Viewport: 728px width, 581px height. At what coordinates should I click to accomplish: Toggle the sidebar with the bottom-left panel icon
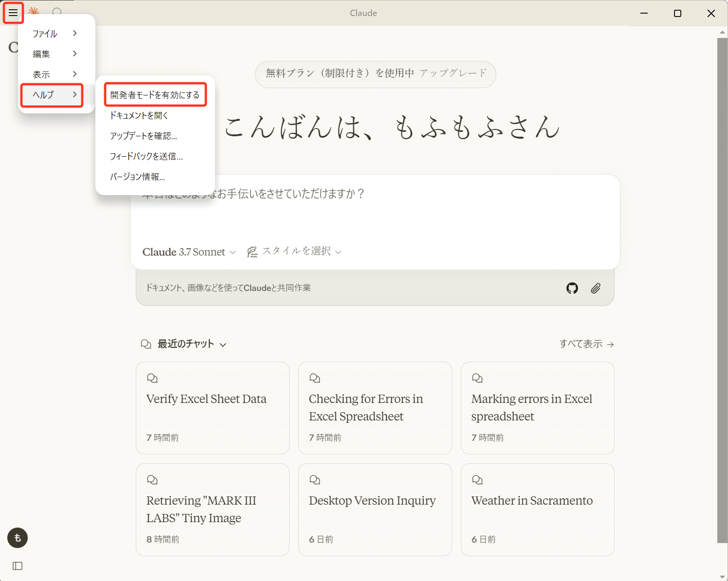18,565
